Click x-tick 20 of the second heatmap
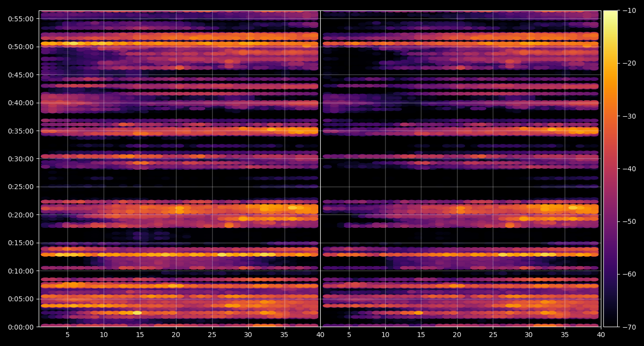Image resolution: width=644 pixels, height=346 pixels. click(457, 335)
